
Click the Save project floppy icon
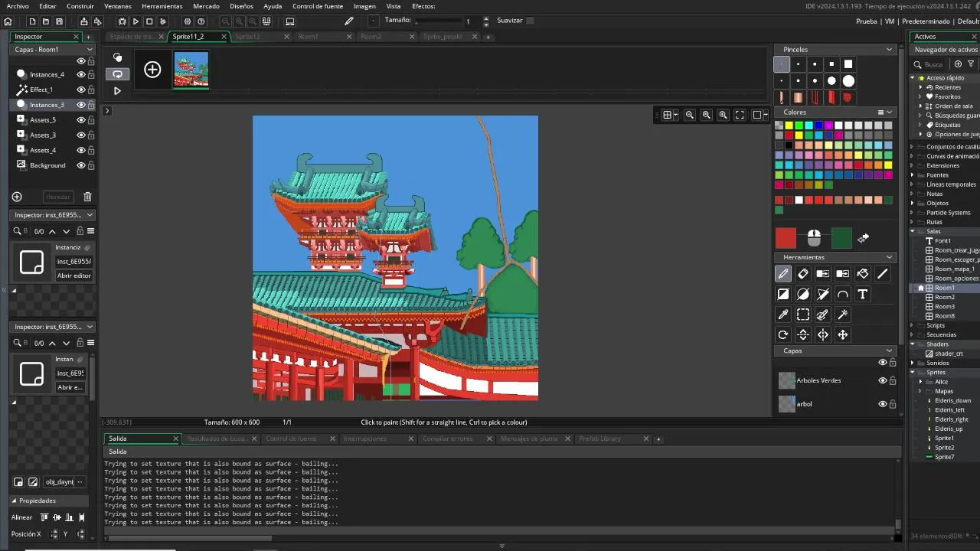point(59,21)
